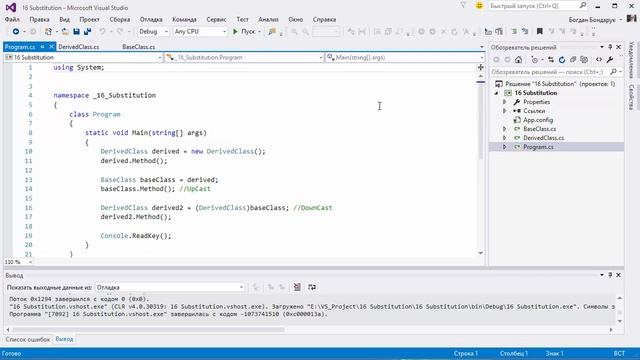640x360 pixels.
Task: Collapse the 16 Substitution project node
Action: coord(496,93)
